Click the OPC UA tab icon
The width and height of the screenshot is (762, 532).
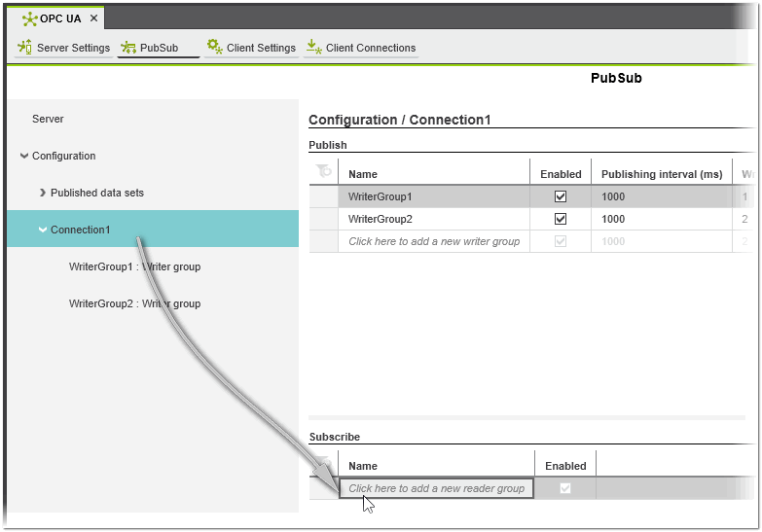(x=29, y=18)
